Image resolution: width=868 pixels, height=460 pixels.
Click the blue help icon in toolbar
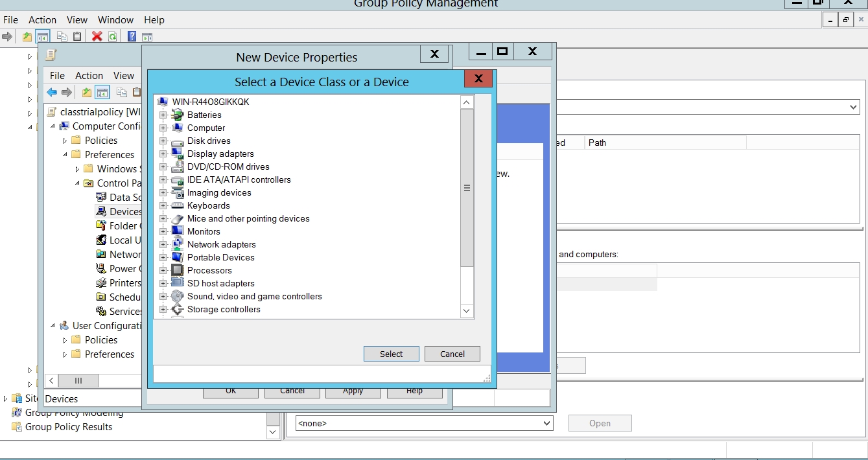[x=132, y=36]
